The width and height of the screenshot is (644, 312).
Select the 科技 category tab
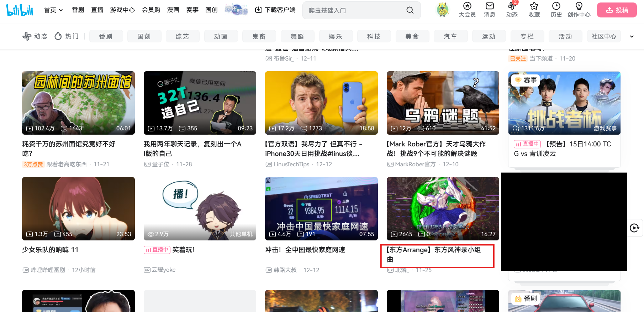374,36
